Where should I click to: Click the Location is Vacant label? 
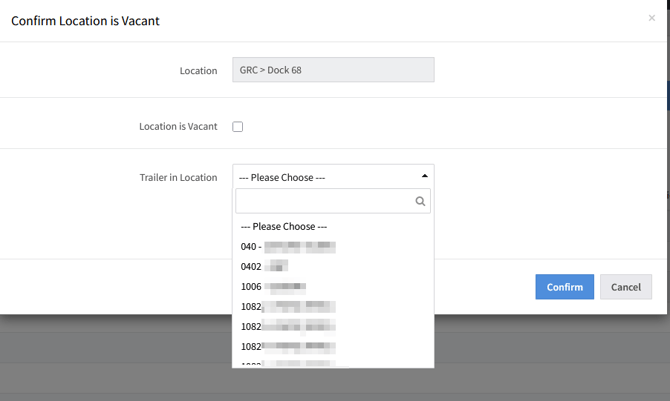tap(177, 127)
